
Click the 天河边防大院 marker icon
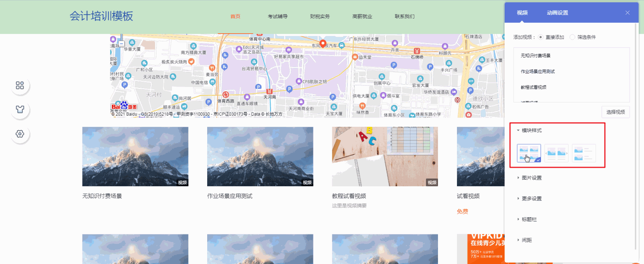[173, 77]
